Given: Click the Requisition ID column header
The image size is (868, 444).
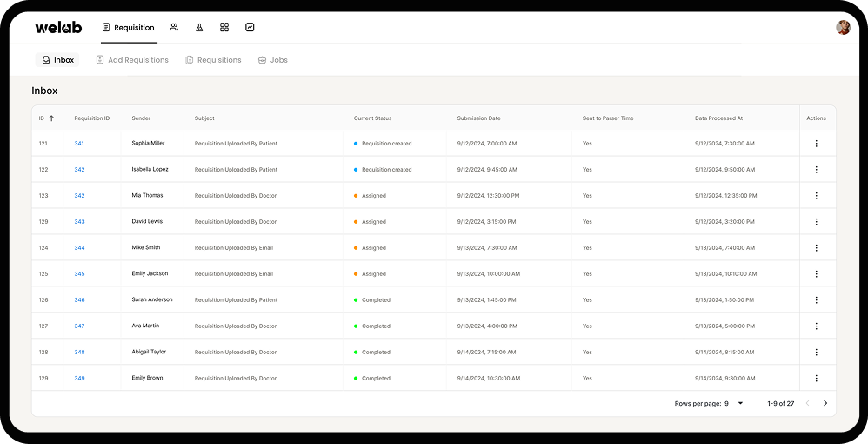Looking at the screenshot, I should click(x=92, y=118).
